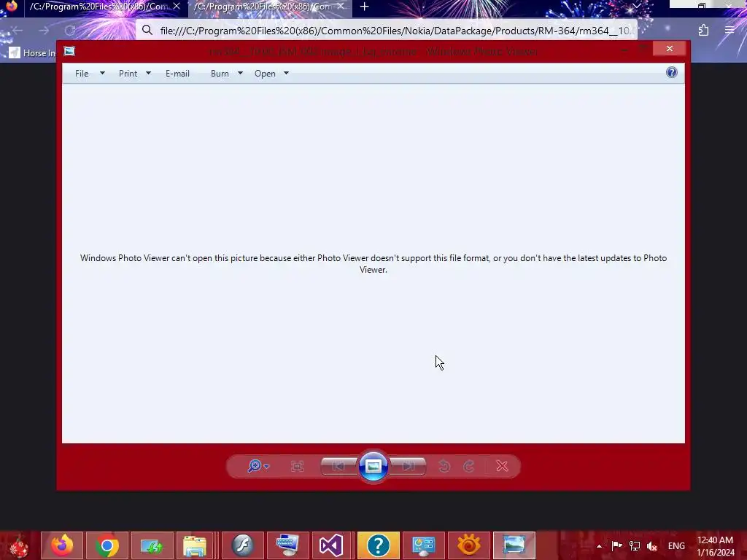This screenshot has width=747, height=560.
Task: Click the Actual size fit icon
Action: [298, 466]
